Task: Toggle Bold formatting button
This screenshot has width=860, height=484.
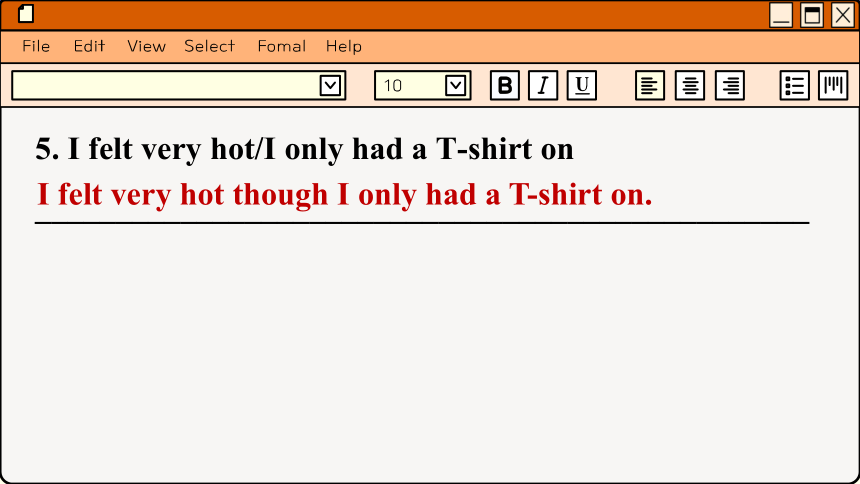Action: [505, 85]
